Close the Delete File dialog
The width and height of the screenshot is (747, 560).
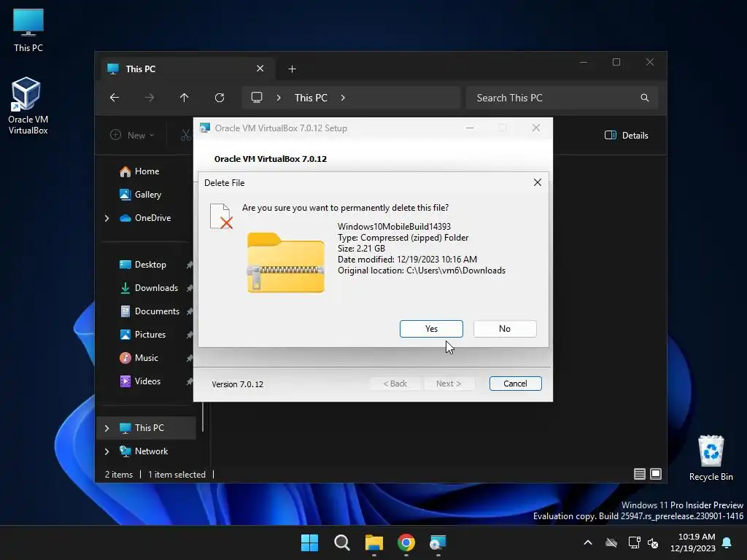coord(538,182)
